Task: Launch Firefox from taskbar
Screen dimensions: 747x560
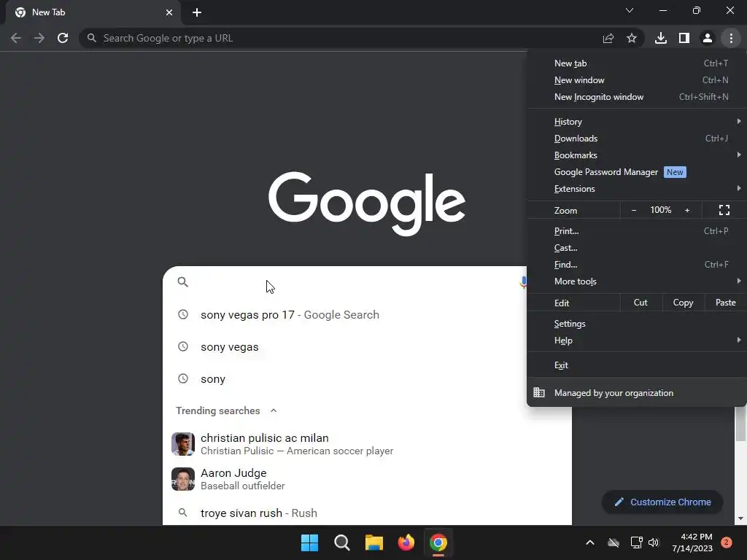Action: click(406, 542)
